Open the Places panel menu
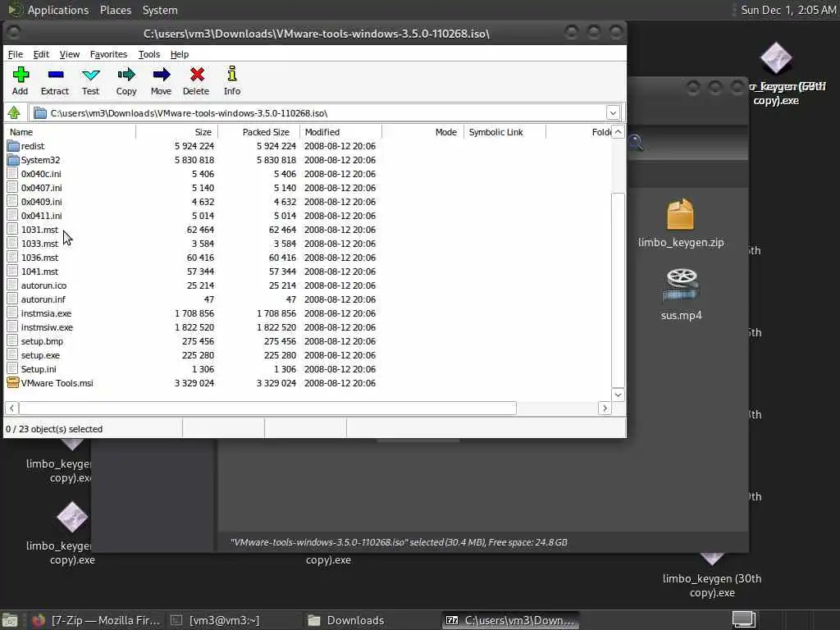Image resolution: width=840 pixels, height=630 pixels. [x=116, y=10]
